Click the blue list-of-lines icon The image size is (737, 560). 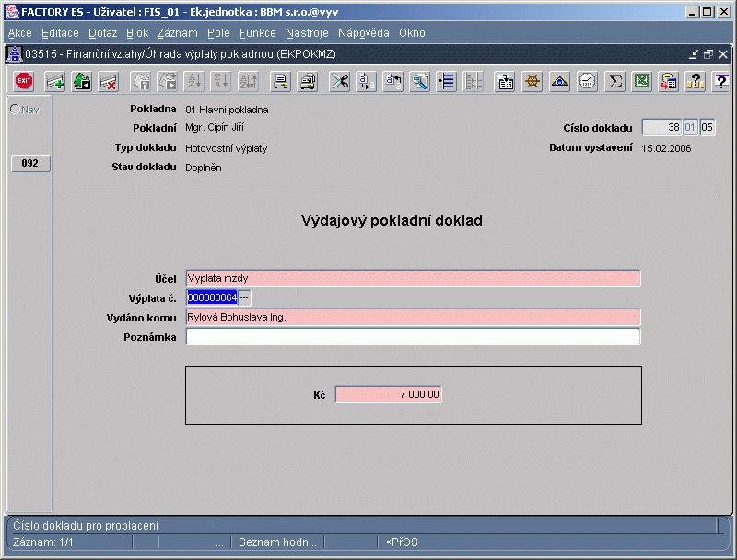[x=447, y=81]
